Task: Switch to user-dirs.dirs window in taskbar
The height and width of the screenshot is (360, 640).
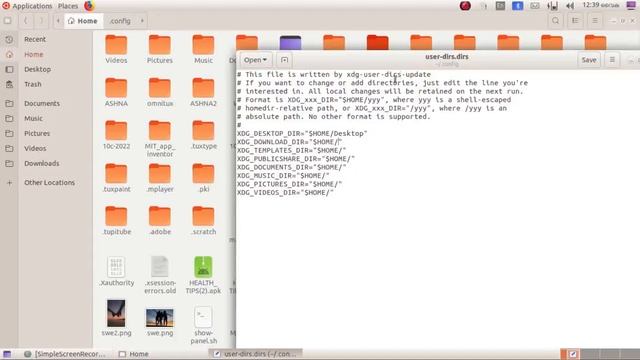Action: pyautogui.click(x=256, y=354)
